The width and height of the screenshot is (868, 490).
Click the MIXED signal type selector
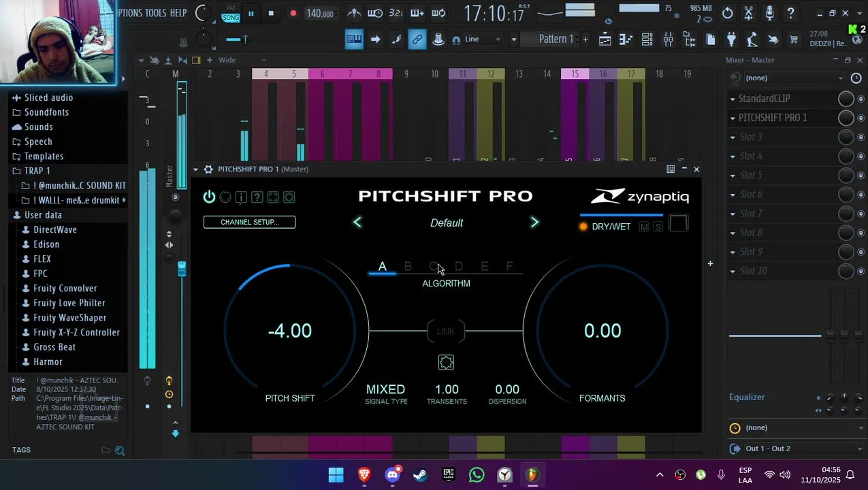pos(386,389)
